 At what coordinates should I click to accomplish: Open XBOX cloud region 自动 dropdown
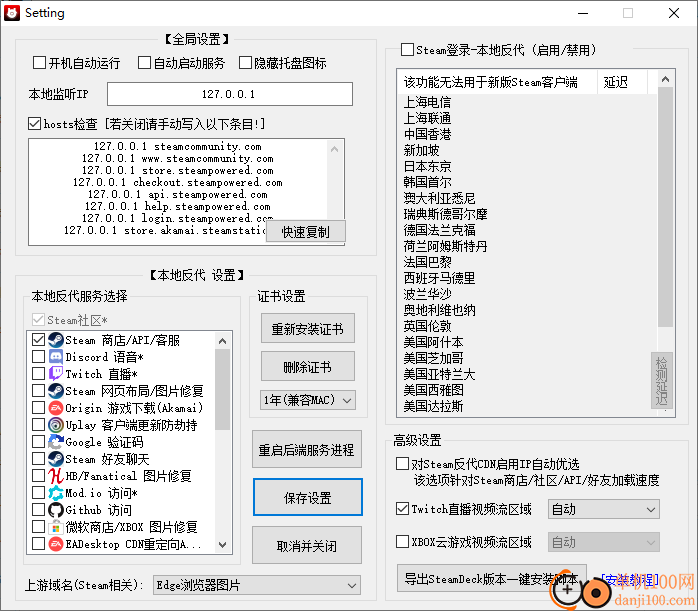(x=604, y=542)
